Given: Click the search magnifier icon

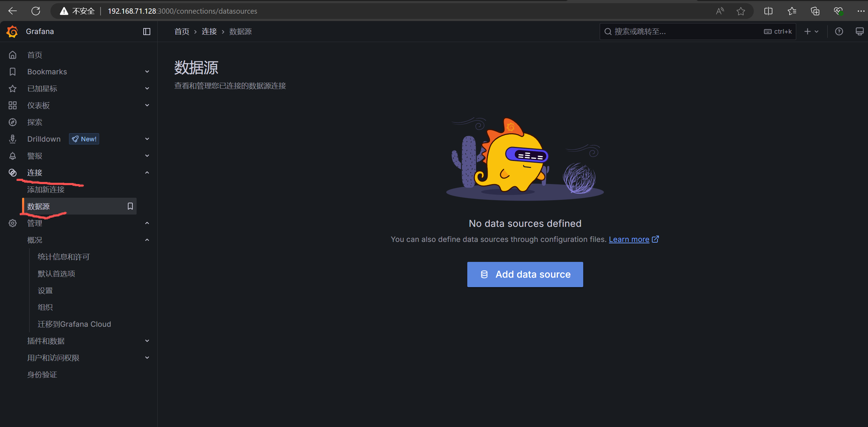Looking at the screenshot, I should point(608,32).
